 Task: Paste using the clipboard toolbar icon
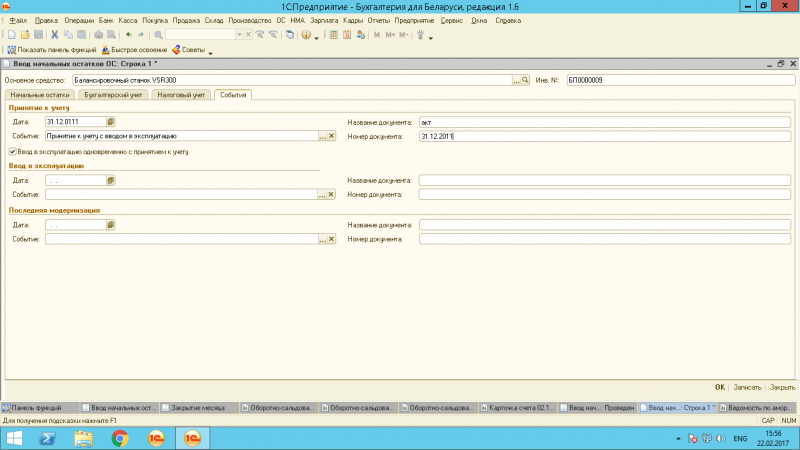82,35
